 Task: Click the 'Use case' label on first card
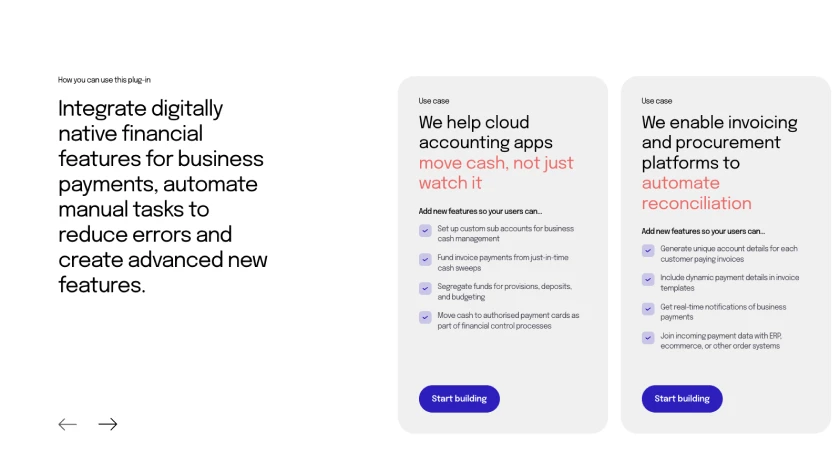pyautogui.click(x=434, y=101)
